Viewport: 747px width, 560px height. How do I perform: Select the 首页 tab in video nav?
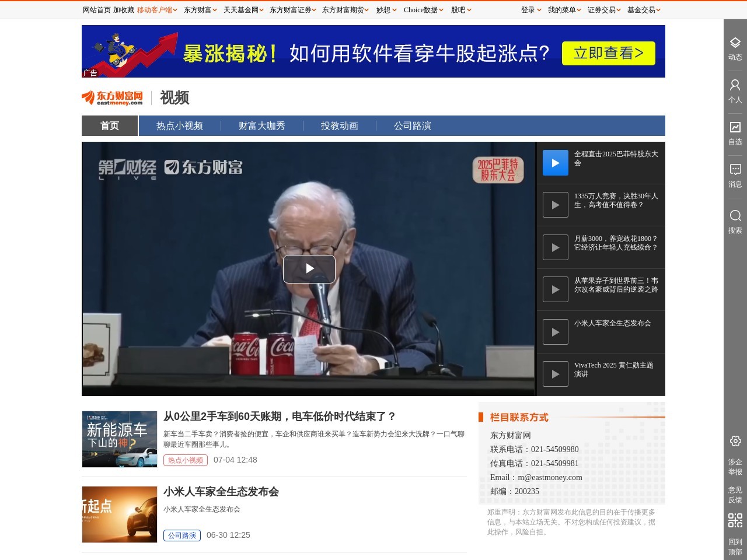tap(110, 125)
